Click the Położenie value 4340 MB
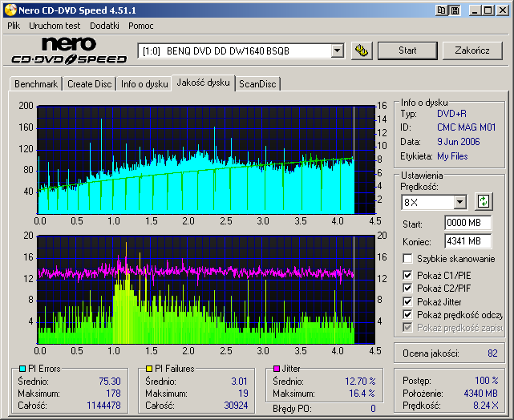The height and width of the screenshot is (420, 514). [481, 393]
